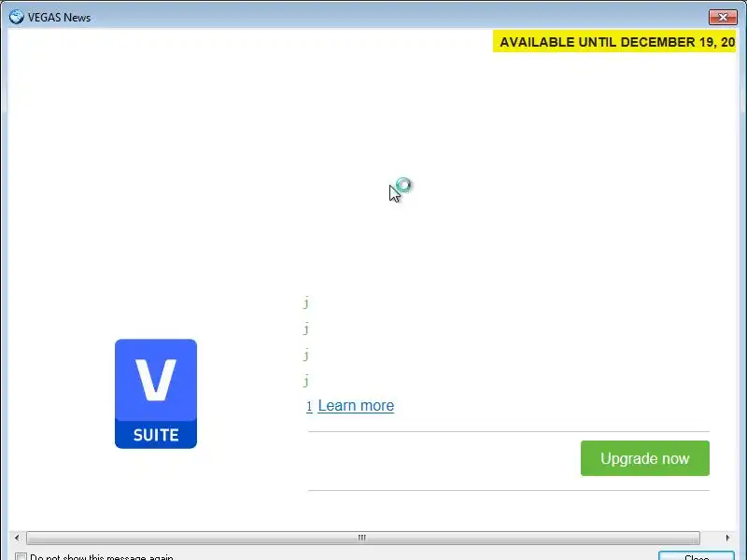Click the green Upgrade now button

coord(645,458)
